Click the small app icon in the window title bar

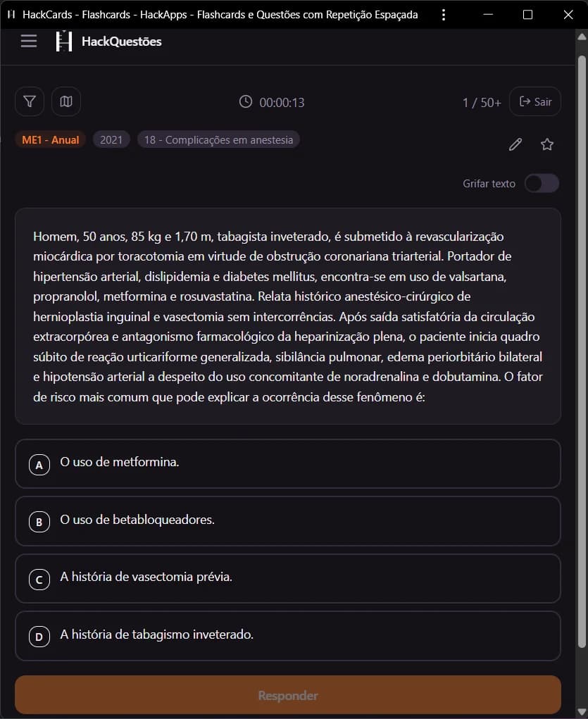[x=11, y=14]
